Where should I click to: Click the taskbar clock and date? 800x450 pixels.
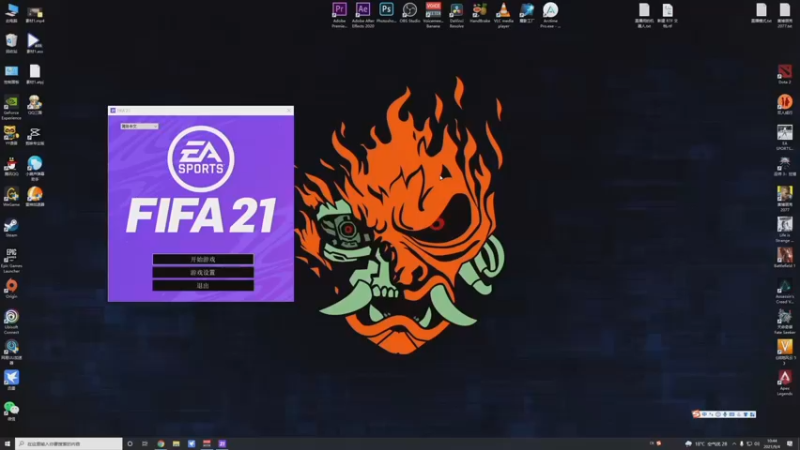pyautogui.click(x=773, y=444)
